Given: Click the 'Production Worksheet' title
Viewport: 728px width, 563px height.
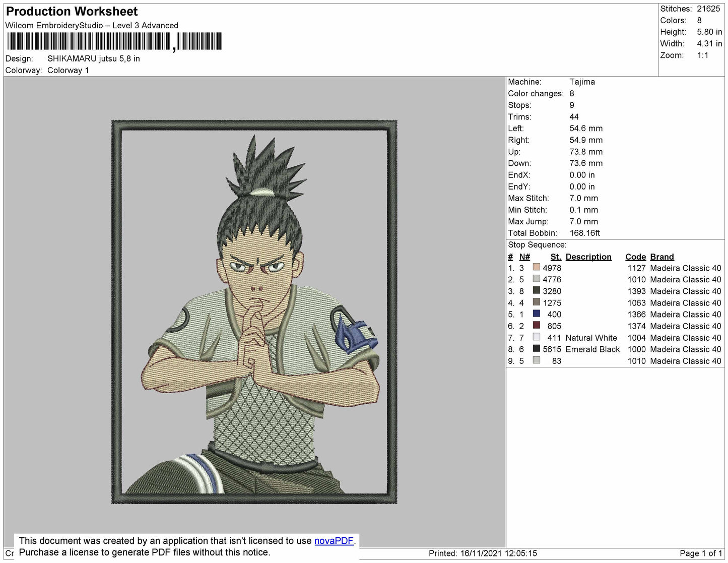Looking at the screenshot, I should tap(72, 12).
